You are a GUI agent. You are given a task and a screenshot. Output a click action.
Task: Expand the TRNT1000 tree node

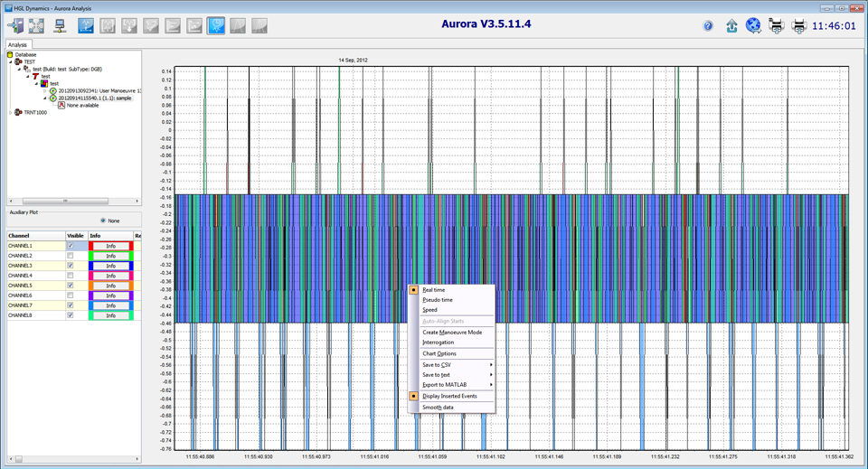pyautogui.click(x=11, y=112)
